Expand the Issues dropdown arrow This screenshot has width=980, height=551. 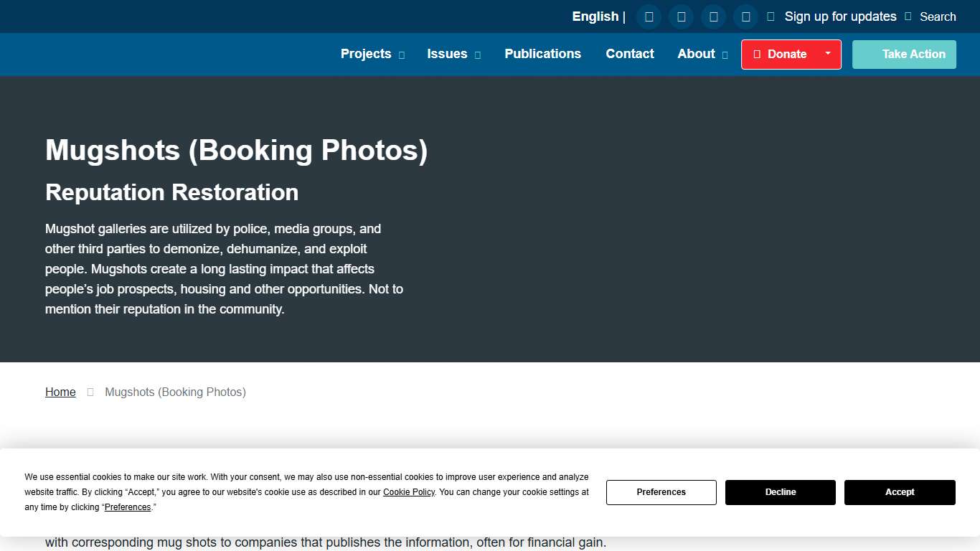coord(478,55)
